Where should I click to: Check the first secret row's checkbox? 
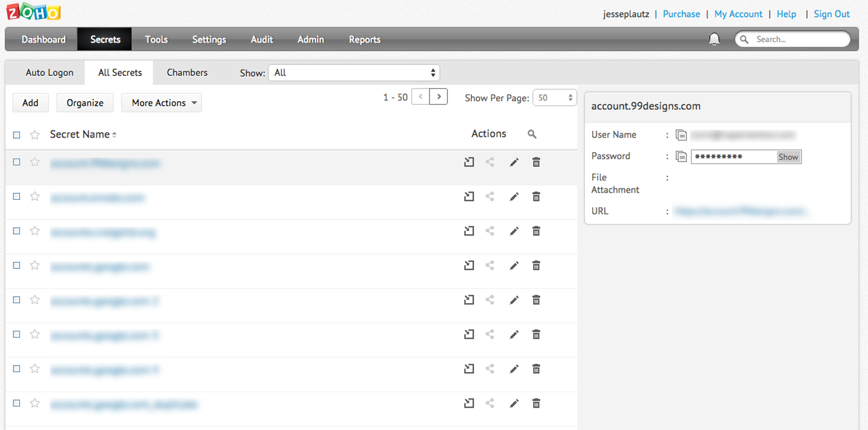(x=17, y=162)
